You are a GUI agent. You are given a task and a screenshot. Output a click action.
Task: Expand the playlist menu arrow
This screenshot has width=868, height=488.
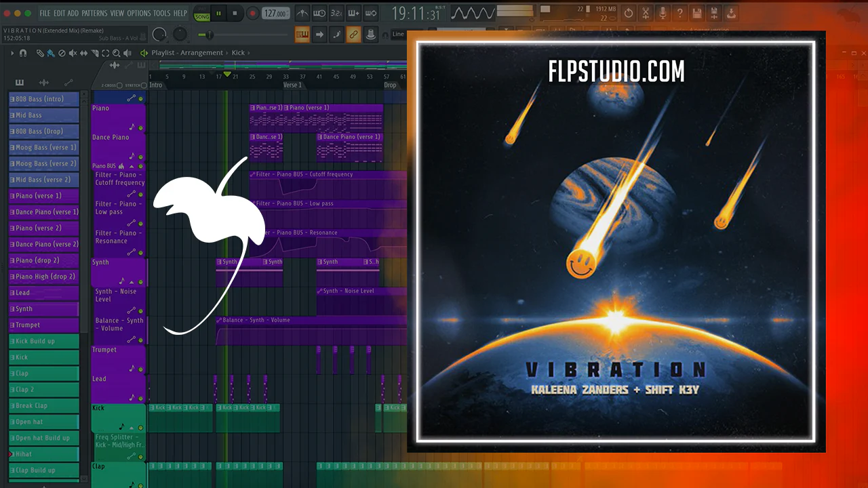pyautogui.click(x=12, y=53)
